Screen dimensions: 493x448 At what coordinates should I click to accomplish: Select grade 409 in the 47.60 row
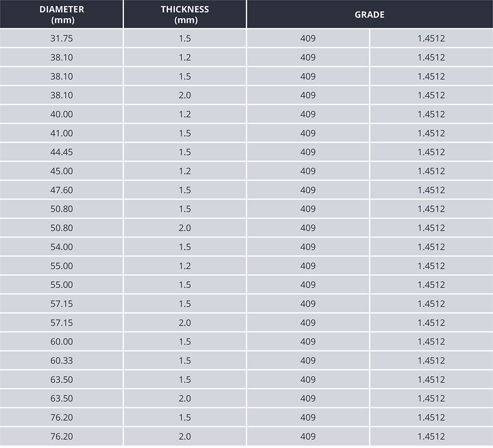308,190
